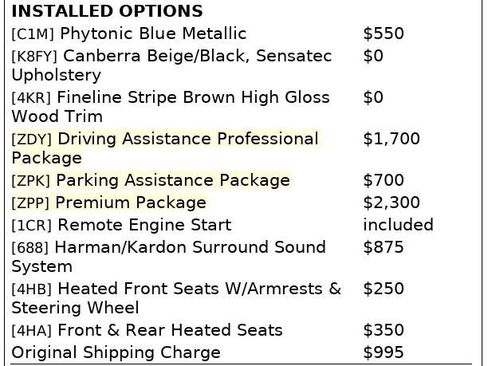The width and height of the screenshot is (488, 366).
Task: Select the [C1M] Phytonic Blue Metallic option
Action: click(129, 33)
